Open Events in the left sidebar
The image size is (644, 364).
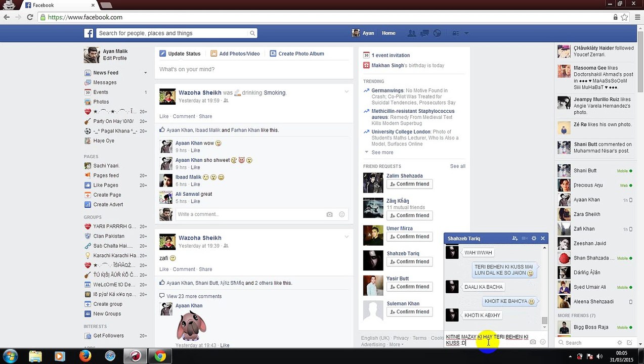pos(101,92)
